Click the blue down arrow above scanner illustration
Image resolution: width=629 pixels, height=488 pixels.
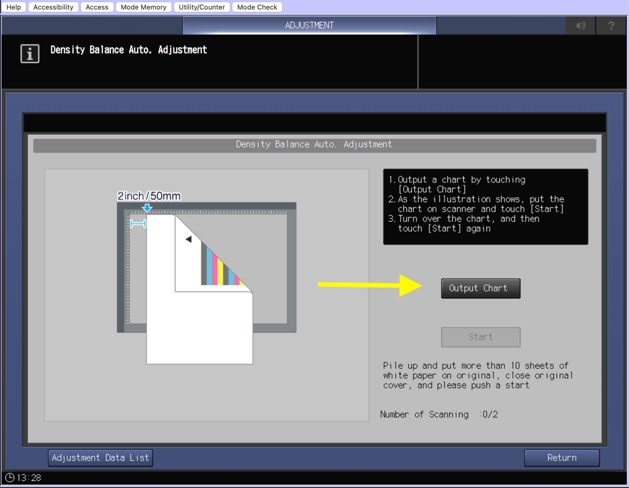[x=147, y=208]
